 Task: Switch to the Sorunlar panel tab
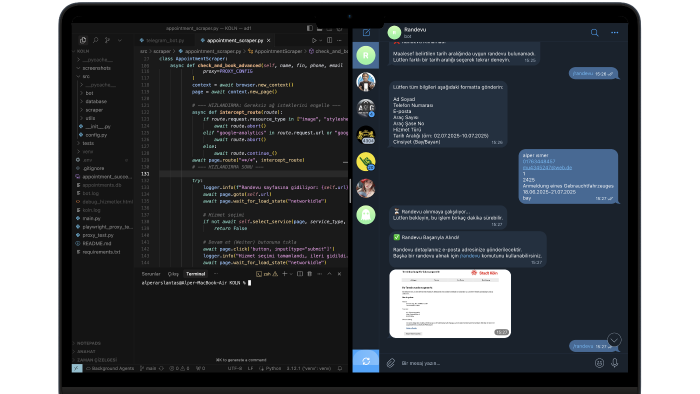[151, 274]
